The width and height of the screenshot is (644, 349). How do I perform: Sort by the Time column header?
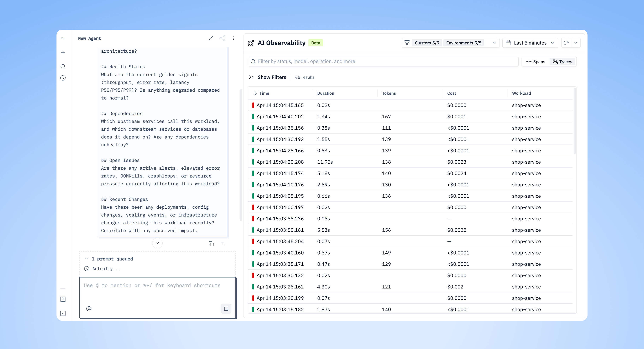pyautogui.click(x=264, y=93)
